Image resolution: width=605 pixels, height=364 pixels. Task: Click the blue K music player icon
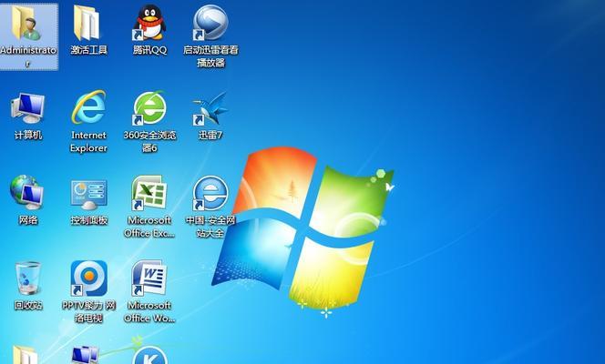click(149, 355)
